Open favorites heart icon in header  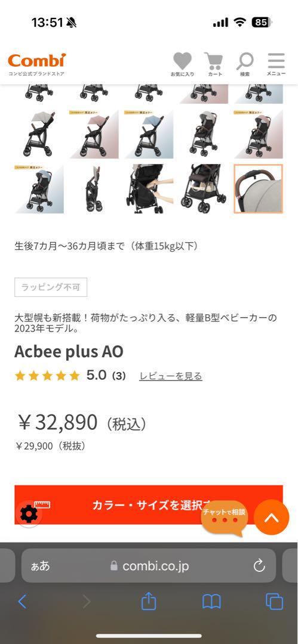point(182,64)
